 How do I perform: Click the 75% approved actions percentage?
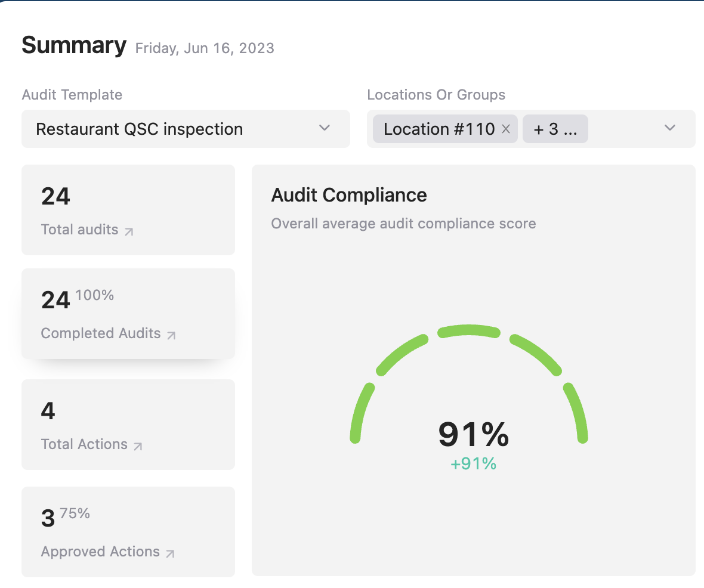point(75,513)
